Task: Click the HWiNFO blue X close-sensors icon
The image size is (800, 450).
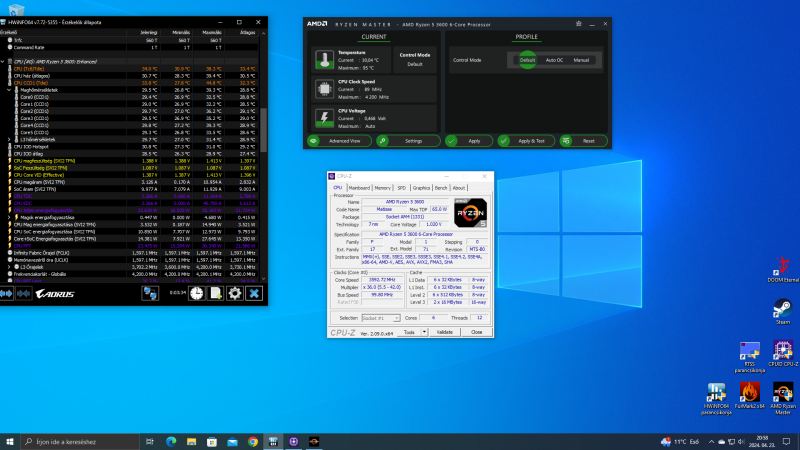Action: pyautogui.click(x=255, y=292)
